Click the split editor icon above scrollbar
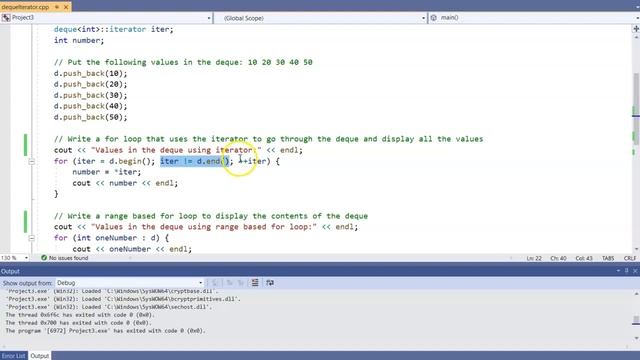640x360 pixels. tap(636, 29)
